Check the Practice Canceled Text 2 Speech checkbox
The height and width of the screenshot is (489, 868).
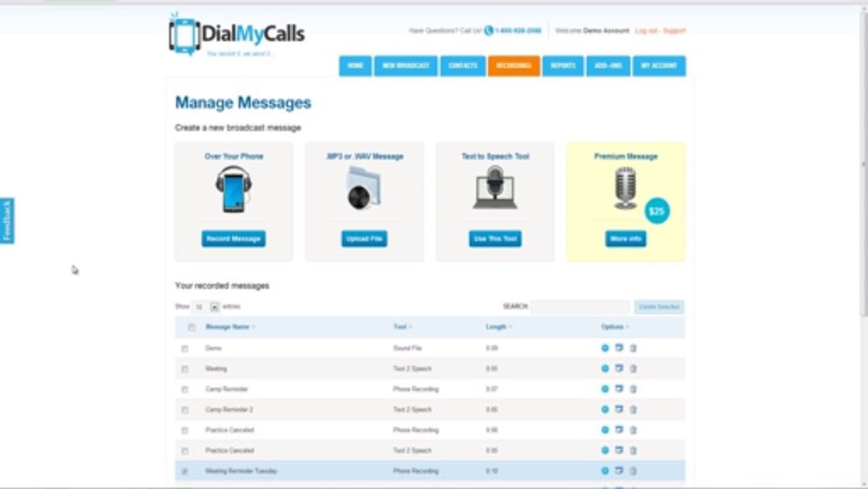coord(185,450)
